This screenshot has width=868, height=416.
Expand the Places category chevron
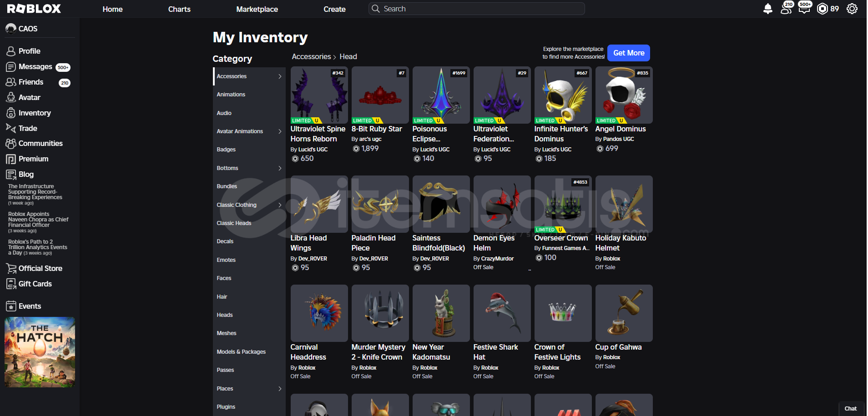280,389
